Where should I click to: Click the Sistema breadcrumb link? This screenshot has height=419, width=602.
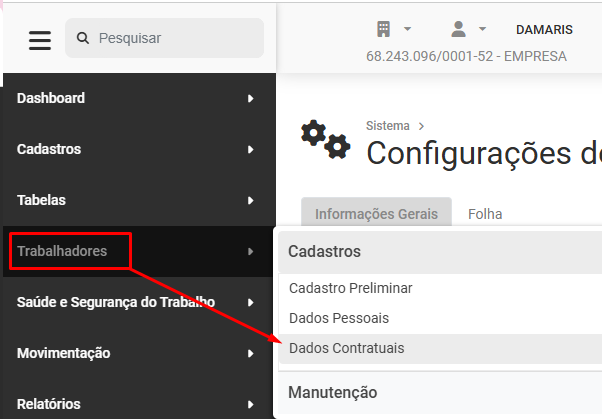point(387,126)
